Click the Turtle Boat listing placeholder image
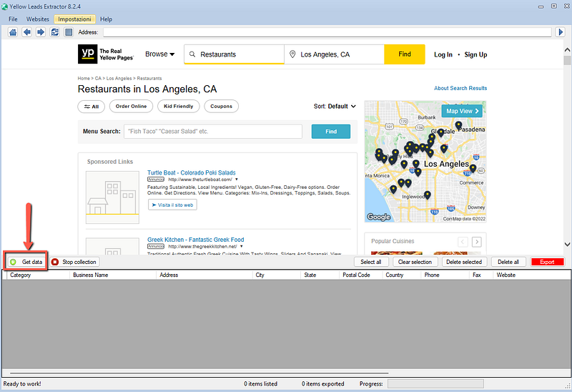572x392 pixels. (112, 197)
